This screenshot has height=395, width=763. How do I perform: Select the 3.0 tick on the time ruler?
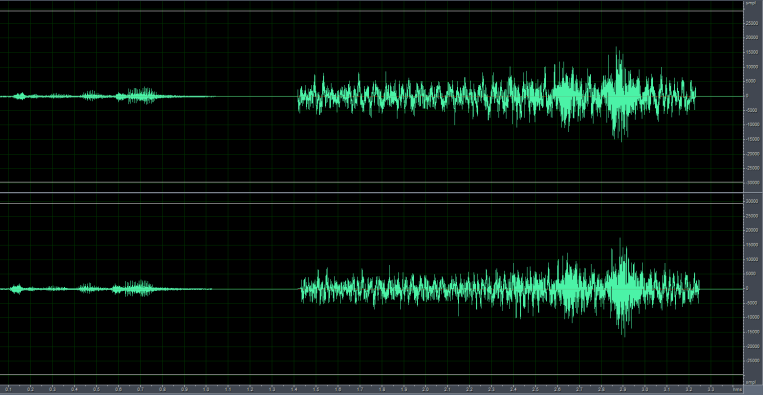(x=645, y=390)
